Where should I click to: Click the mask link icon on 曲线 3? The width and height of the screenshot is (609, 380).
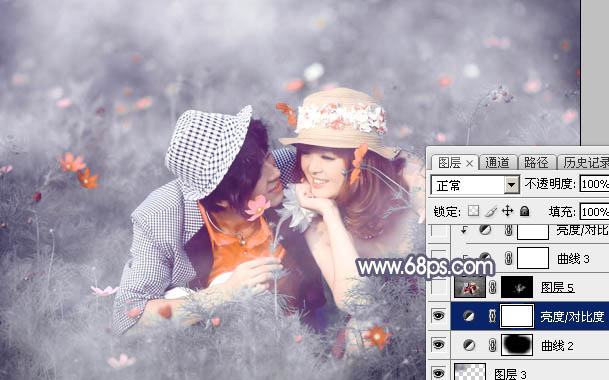tap(508, 258)
